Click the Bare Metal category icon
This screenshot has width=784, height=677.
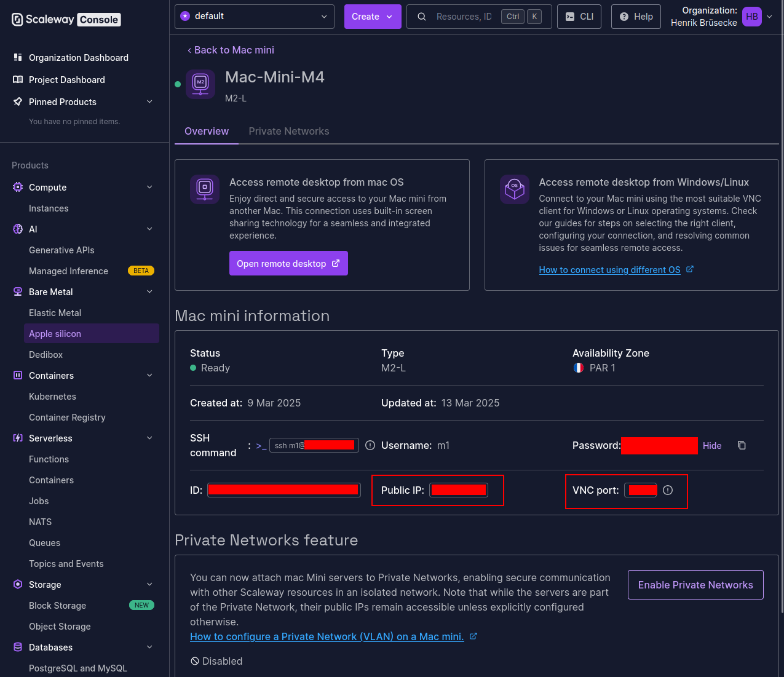coord(18,292)
